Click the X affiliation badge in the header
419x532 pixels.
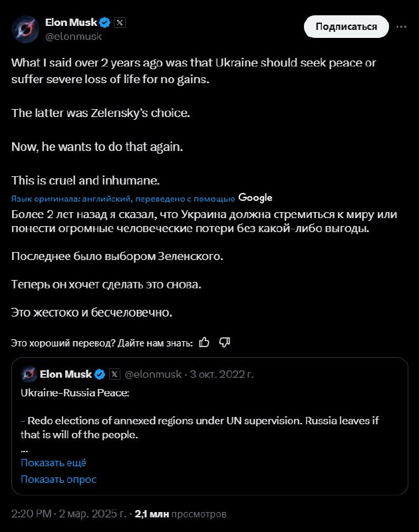click(x=120, y=22)
